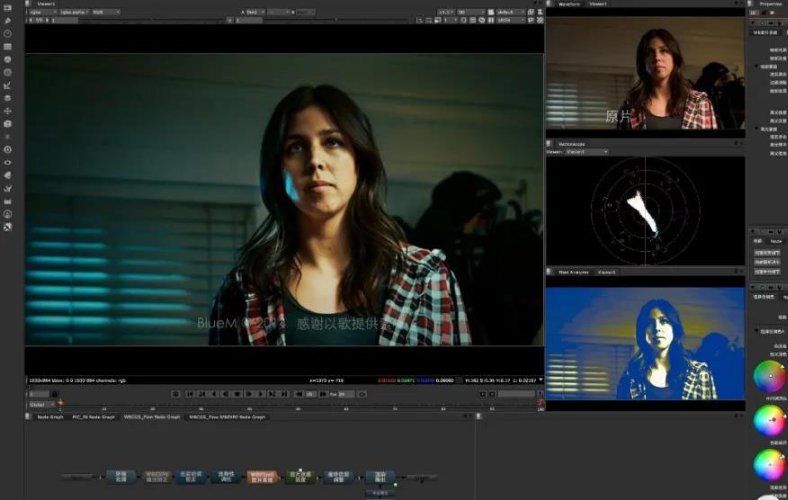This screenshot has width=788, height=500.
Task: Open the sRGB colorspace dropdown
Action: point(511,20)
